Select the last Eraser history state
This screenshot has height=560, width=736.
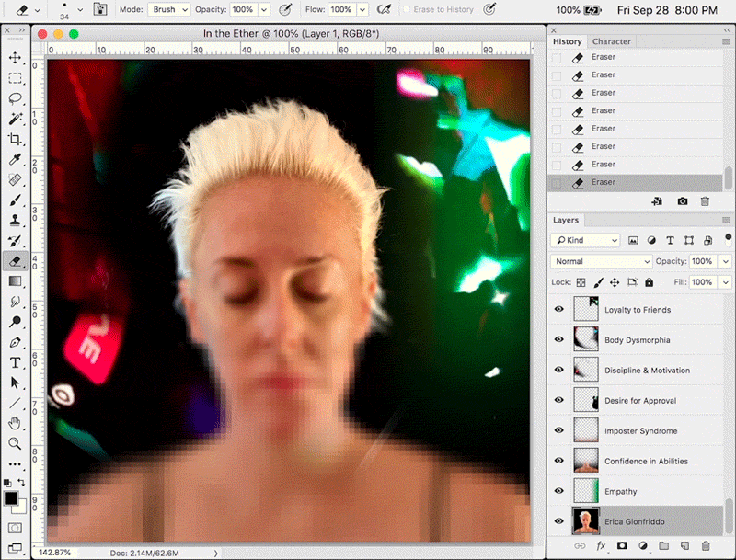click(x=635, y=182)
